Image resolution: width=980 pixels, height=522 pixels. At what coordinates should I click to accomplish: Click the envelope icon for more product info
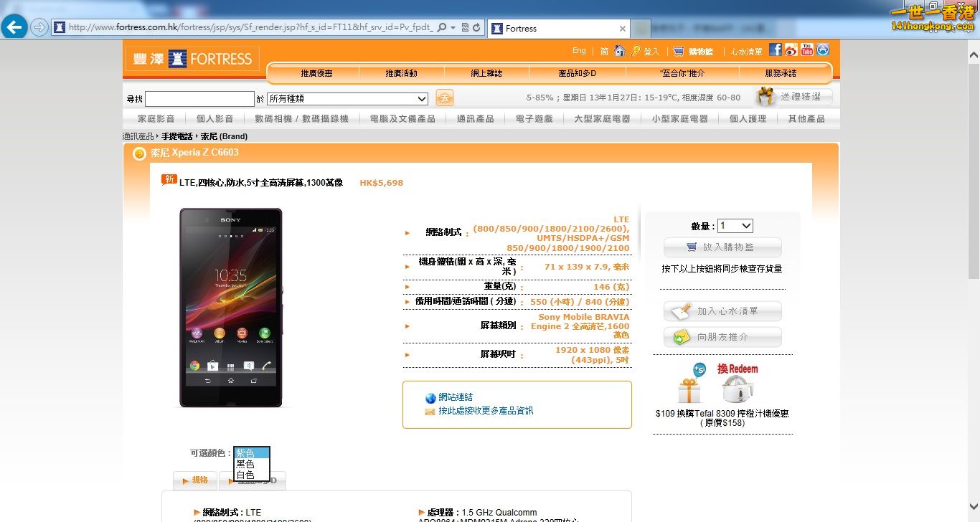click(x=430, y=412)
